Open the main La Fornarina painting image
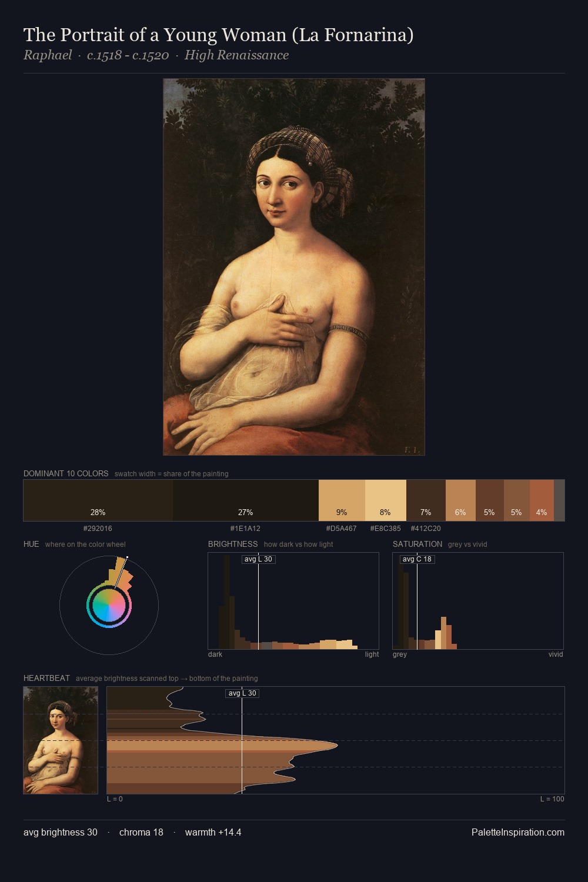Screen dimensions: 588x882 [x=294, y=267]
